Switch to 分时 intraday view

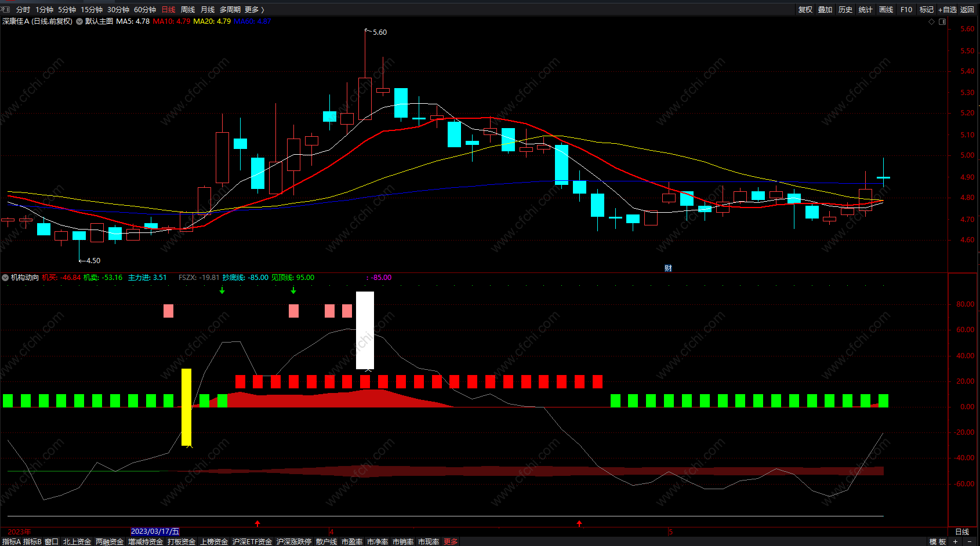tap(23, 9)
